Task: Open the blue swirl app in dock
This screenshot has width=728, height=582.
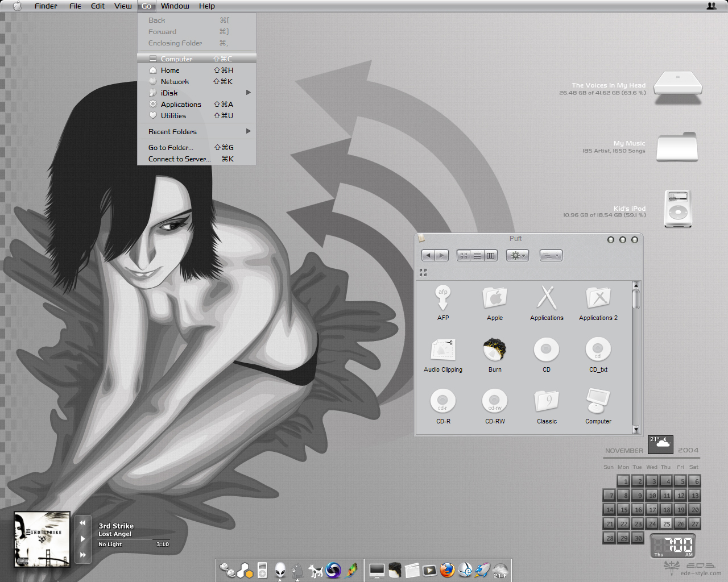Action: tap(333, 569)
